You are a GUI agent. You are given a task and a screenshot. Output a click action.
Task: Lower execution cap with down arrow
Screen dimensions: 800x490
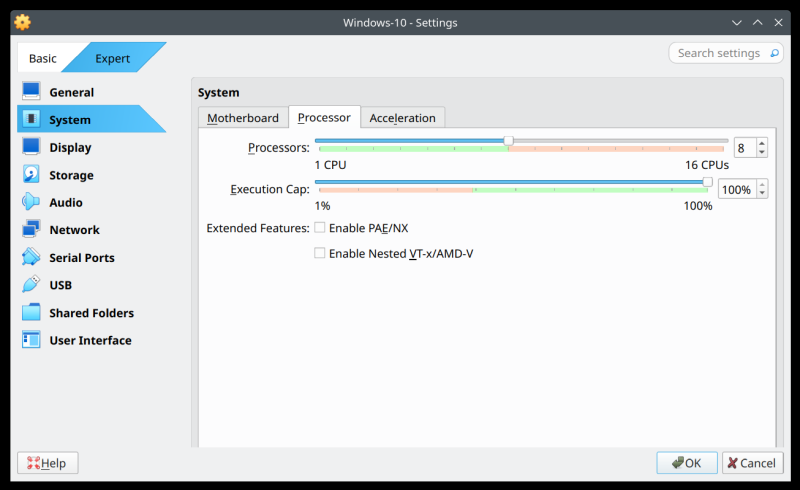tap(762, 193)
